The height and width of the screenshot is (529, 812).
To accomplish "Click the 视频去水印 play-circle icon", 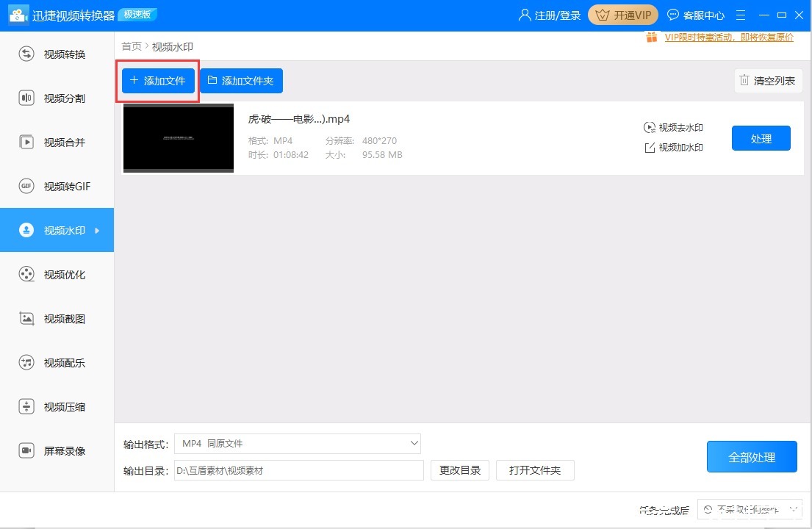I will click(649, 127).
